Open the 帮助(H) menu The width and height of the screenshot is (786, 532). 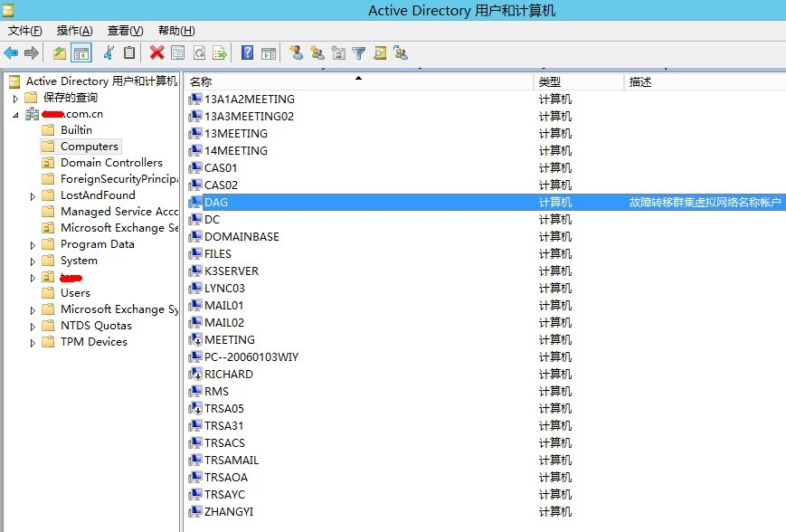(x=176, y=31)
